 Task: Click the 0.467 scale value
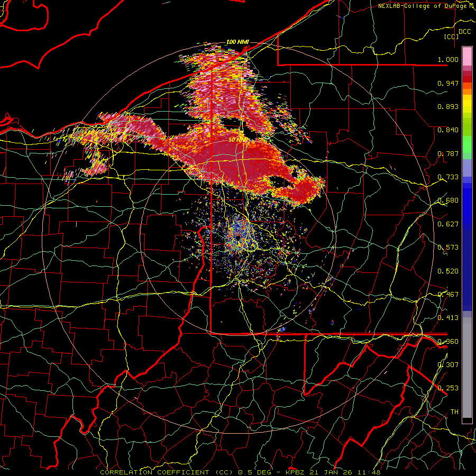point(448,295)
